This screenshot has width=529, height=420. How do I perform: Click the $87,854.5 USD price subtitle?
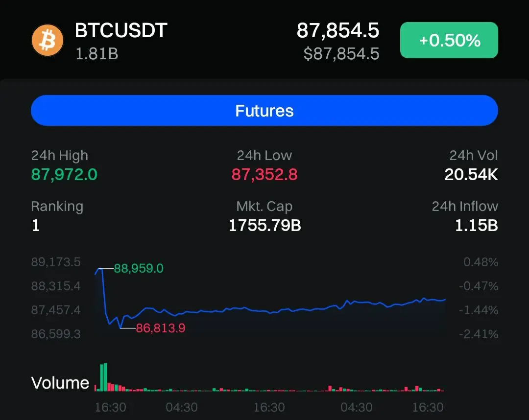(341, 53)
